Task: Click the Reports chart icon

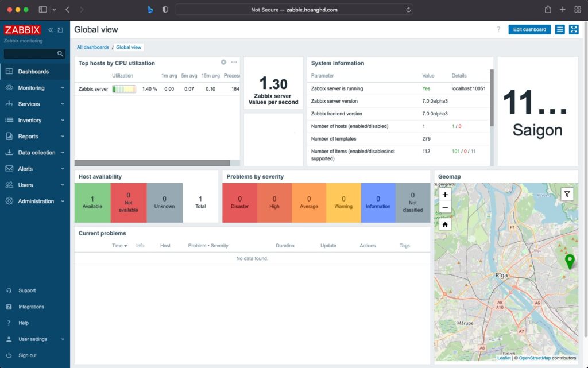Action: pos(9,137)
